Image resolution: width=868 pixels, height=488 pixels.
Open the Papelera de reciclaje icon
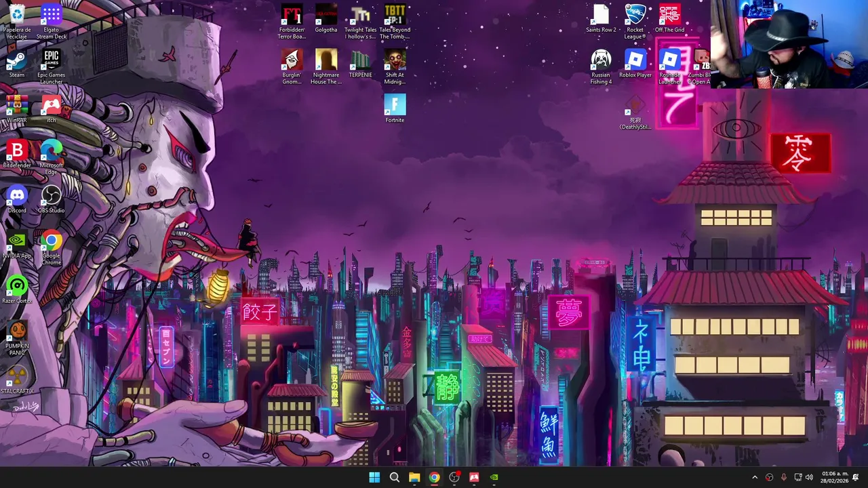17,21
